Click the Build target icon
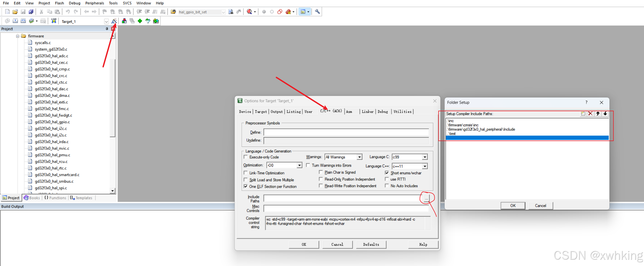This screenshot has width=644, height=266. [x=15, y=21]
